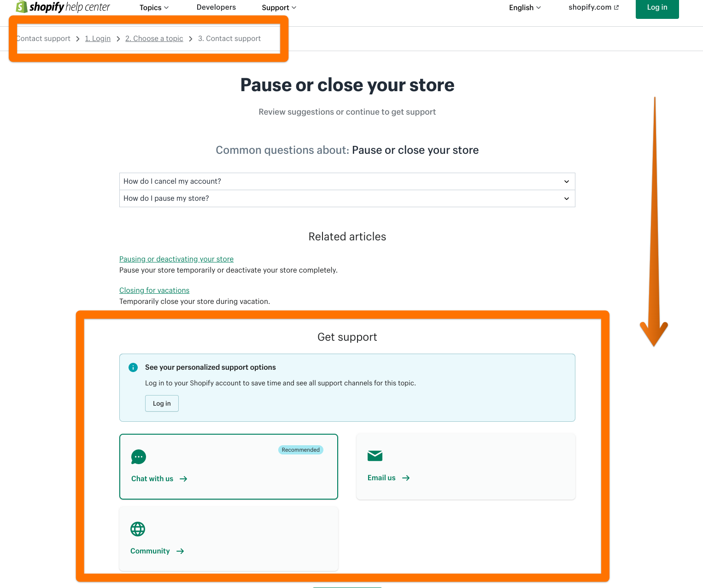
Task: Click '1. Login' breadcrumb
Action: coord(98,39)
